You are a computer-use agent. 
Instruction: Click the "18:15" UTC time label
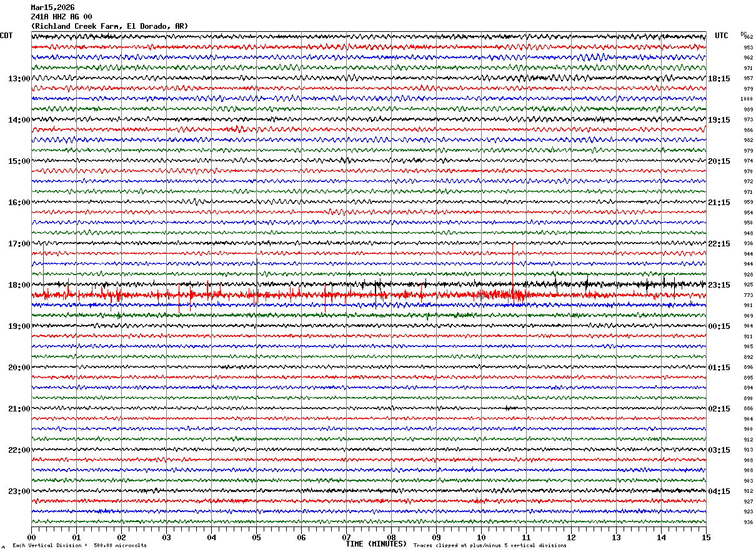[719, 79]
